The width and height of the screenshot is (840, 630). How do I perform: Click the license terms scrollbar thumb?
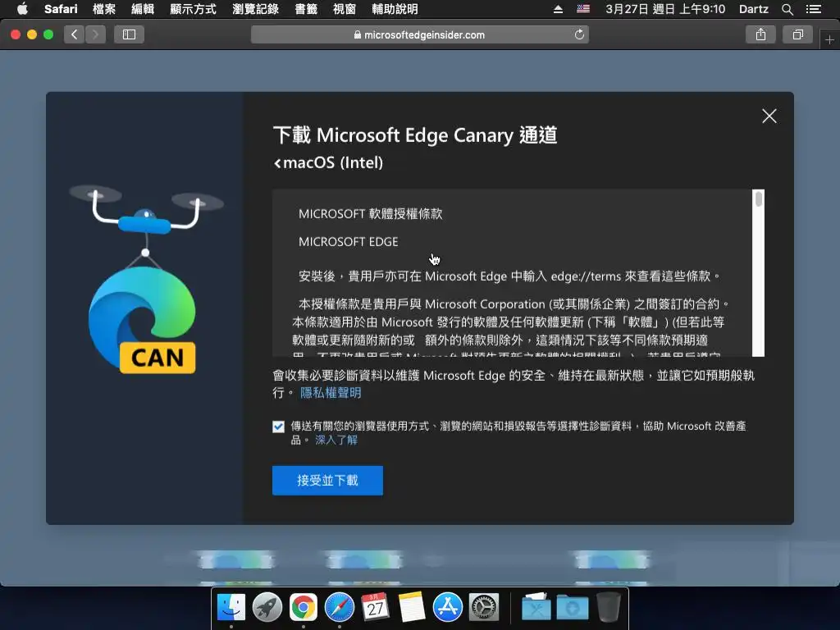(x=759, y=199)
